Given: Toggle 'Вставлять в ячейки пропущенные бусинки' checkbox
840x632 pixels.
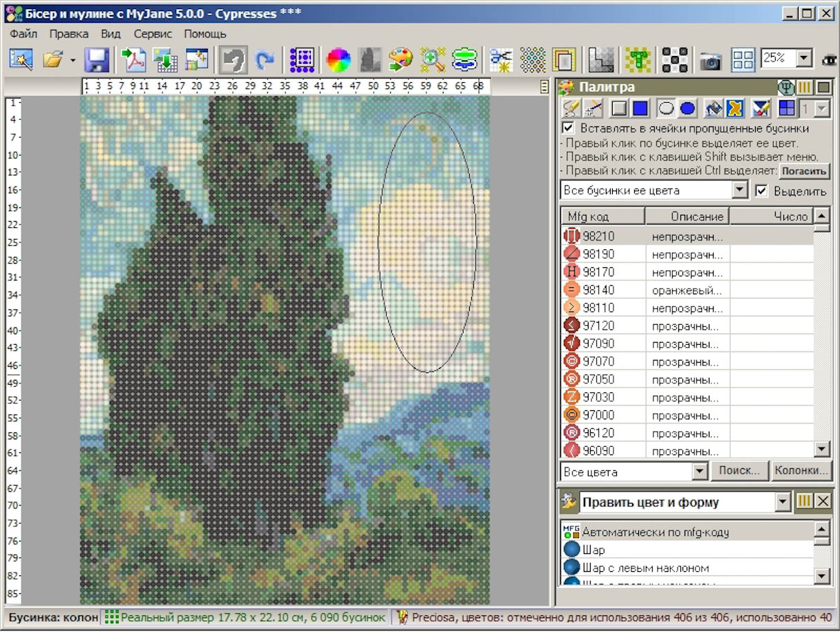Looking at the screenshot, I should 568,128.
